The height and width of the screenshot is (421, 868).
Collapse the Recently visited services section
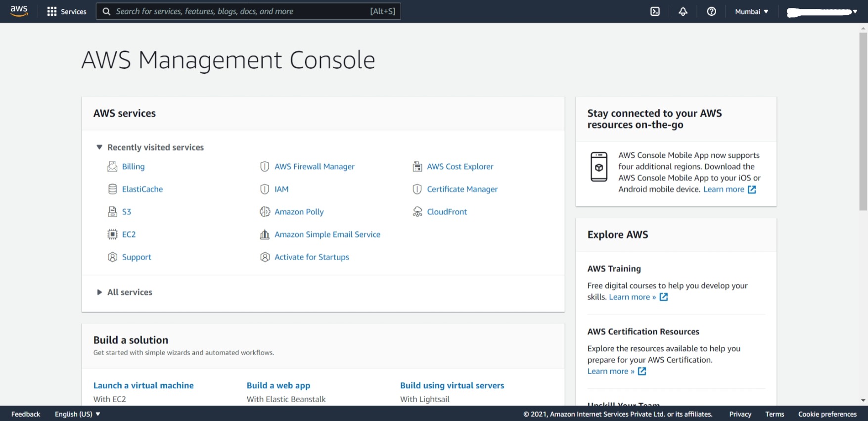click(x=99, y=147)
